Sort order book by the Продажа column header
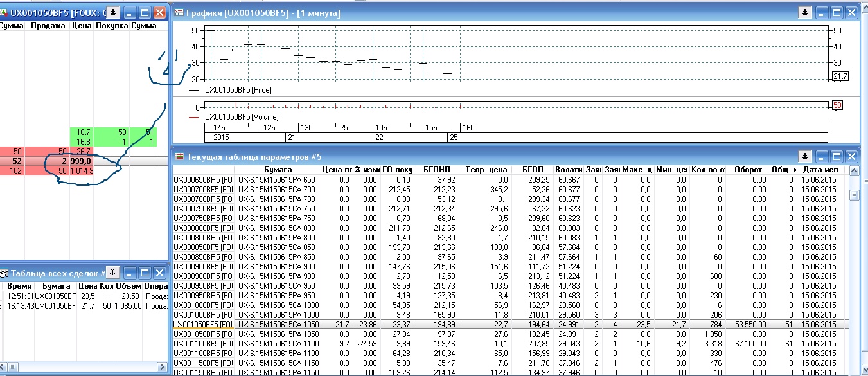 tap(48, 26)
